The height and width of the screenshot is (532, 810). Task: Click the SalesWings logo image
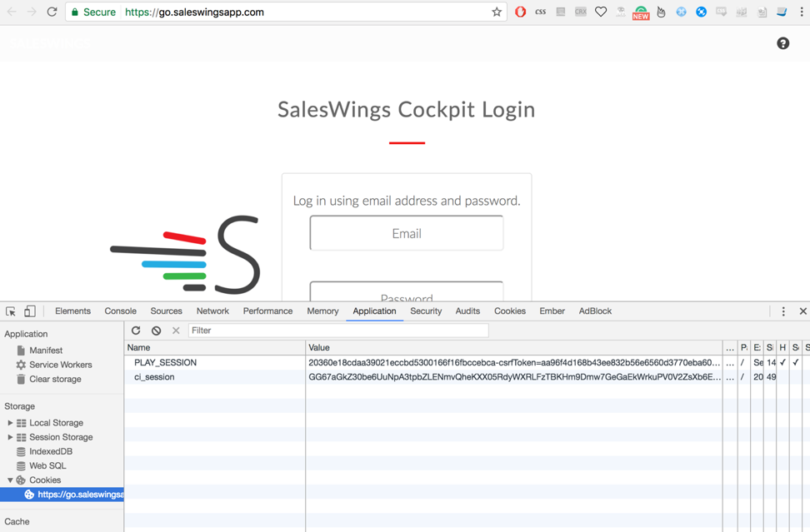185,255
